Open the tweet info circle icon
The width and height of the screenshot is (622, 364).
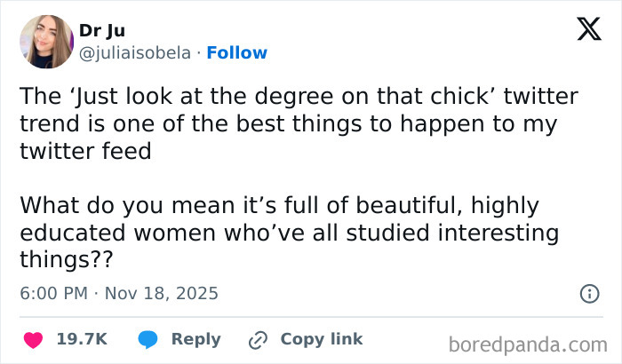(588, 293)
